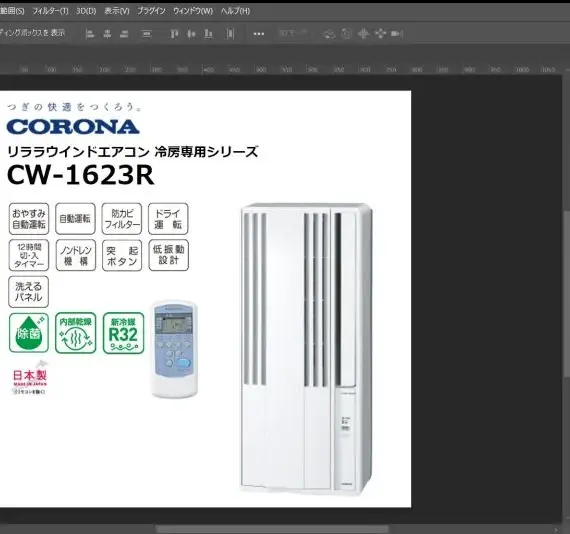Toggle the バウンディングボックスを表示 option label

[32, 33]
